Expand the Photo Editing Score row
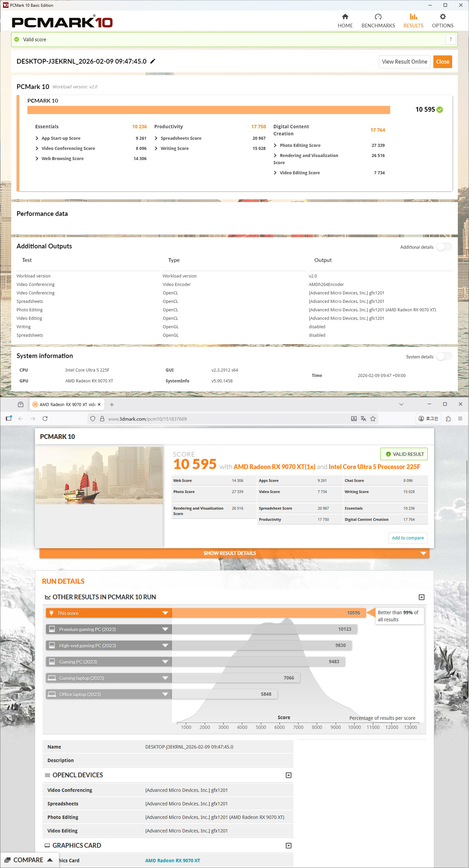Viewport: 469px width, 868px height. (x=275, y=146)
